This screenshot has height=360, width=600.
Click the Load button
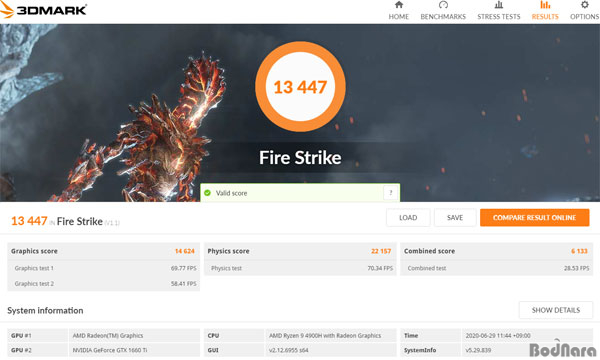click(x=408, y=218)
